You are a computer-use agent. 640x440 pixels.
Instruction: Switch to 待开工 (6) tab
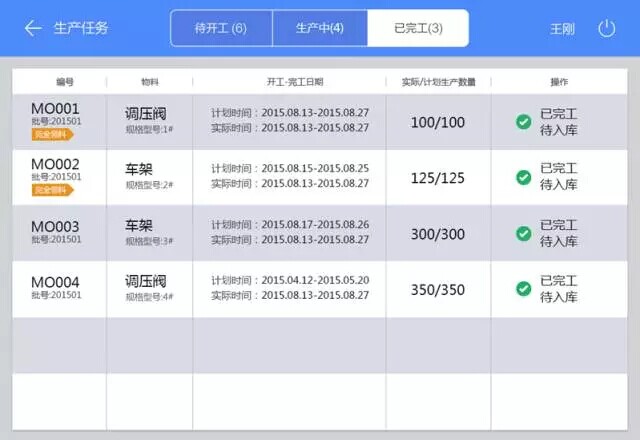point(221,28)
